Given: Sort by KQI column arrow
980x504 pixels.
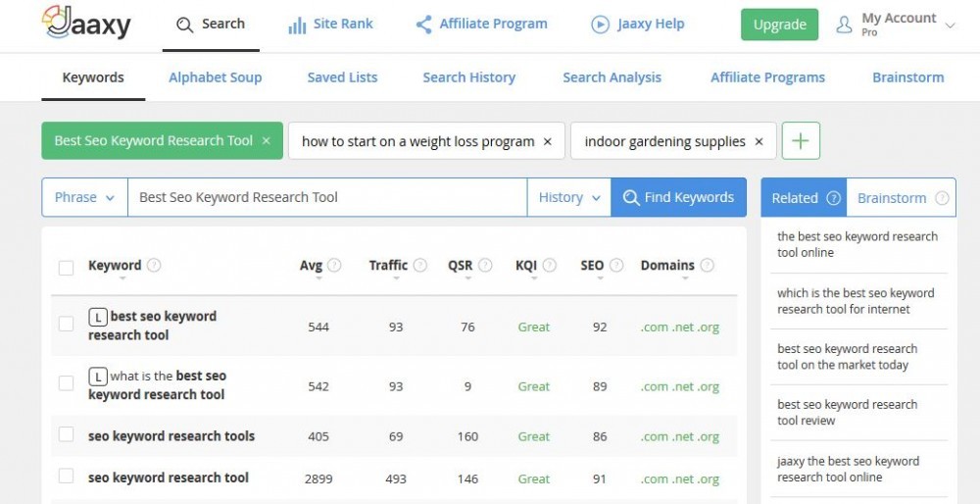Looking at the screenshot, I should click(x=534, y=278).
